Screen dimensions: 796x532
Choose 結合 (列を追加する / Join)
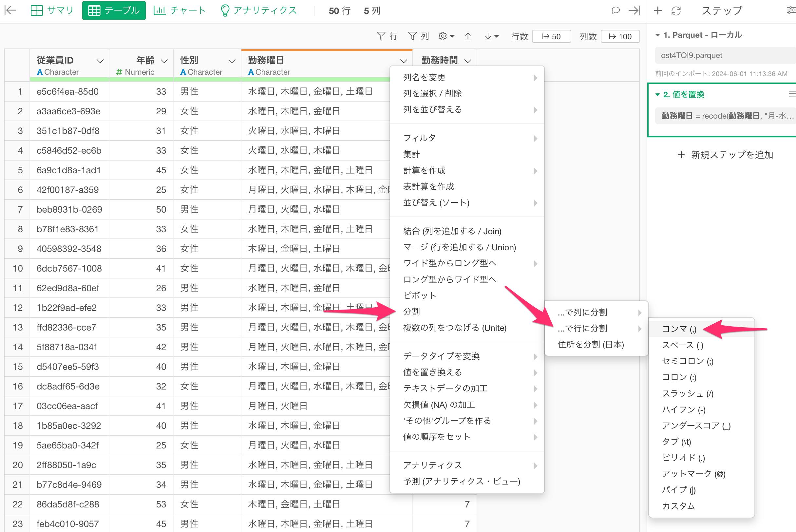(467, 231)
